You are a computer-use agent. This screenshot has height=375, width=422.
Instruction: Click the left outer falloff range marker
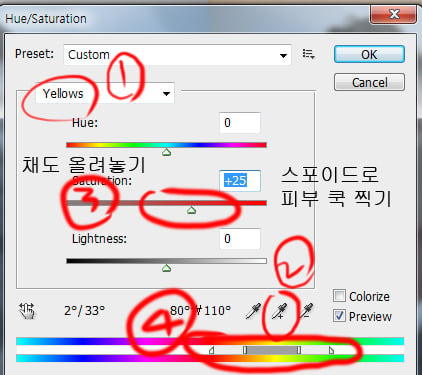211,350
